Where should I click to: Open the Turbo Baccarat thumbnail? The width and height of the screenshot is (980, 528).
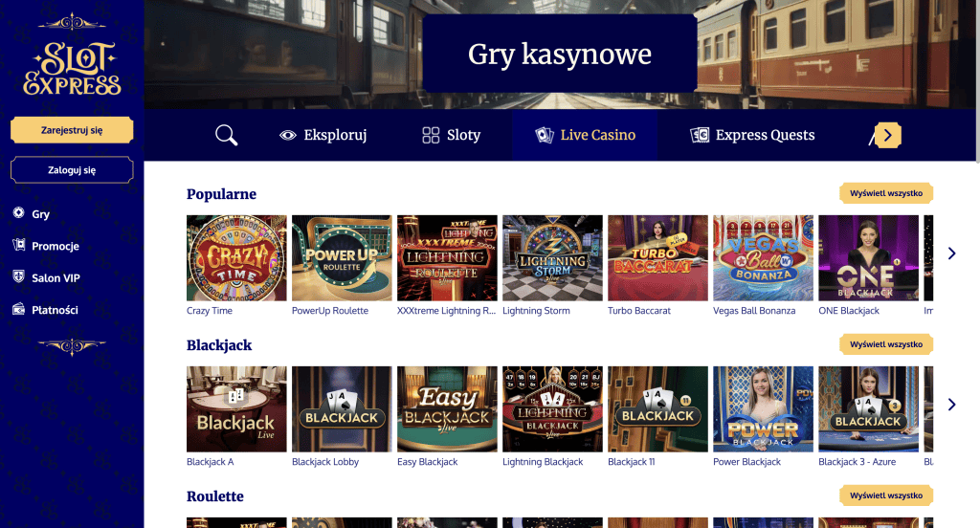pos(658,258)
